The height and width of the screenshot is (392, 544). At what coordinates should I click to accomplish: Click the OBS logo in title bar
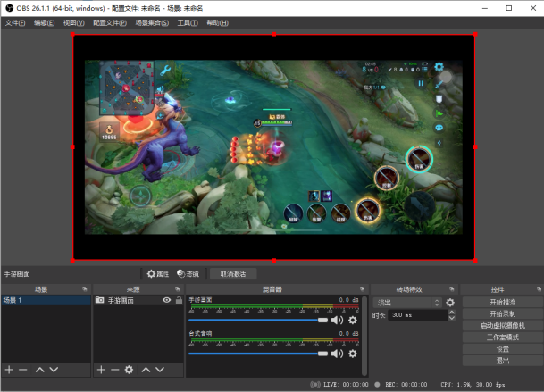(x=9, y=8)
